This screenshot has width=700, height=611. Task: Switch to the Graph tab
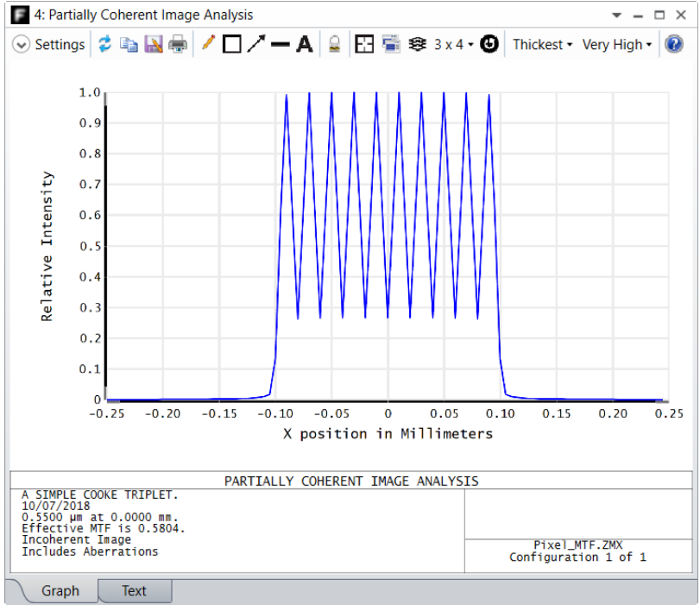click(60, 591)
